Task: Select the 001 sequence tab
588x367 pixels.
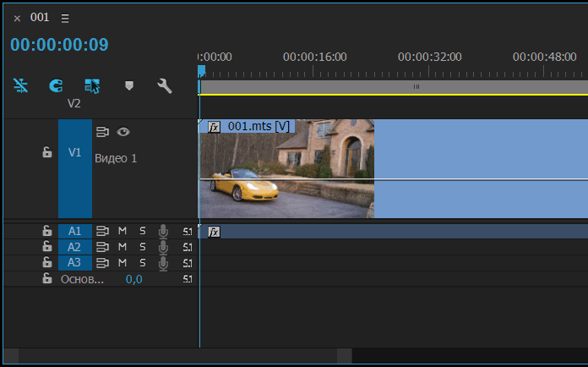Action: pyautogui.click(x=40, y=17)
